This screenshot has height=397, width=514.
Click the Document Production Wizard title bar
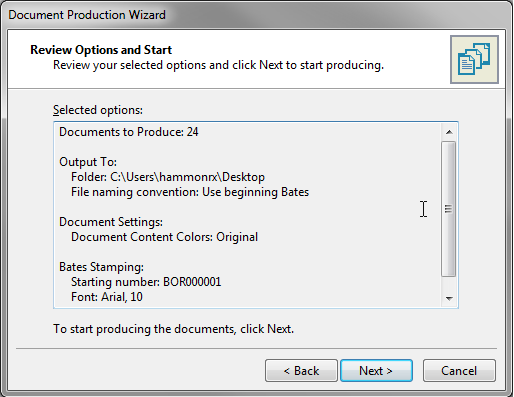pos(256,15)
